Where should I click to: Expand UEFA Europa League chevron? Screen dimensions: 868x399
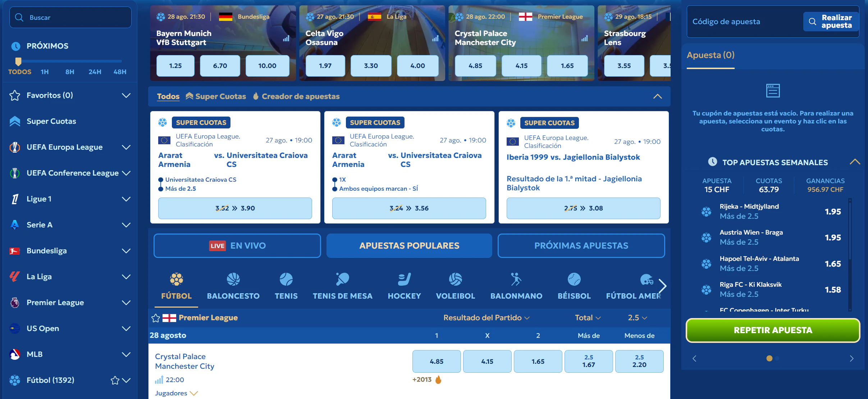(x=126, y=147)
